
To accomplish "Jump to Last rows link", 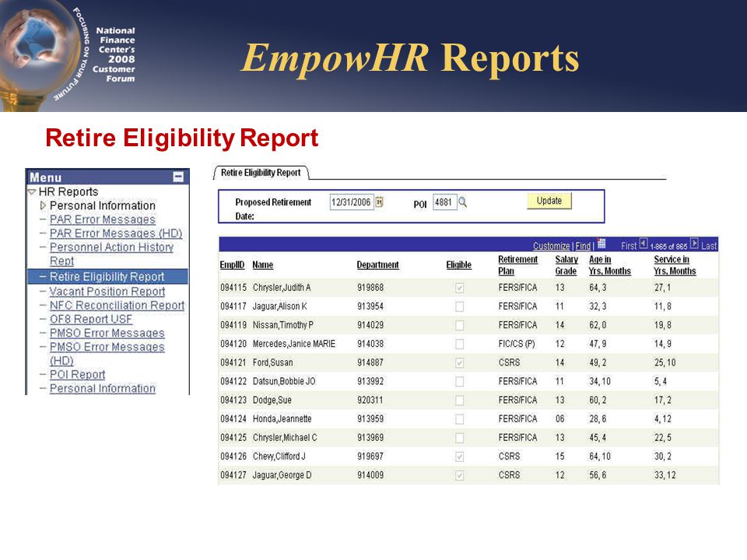I will (x=708, y=246).
